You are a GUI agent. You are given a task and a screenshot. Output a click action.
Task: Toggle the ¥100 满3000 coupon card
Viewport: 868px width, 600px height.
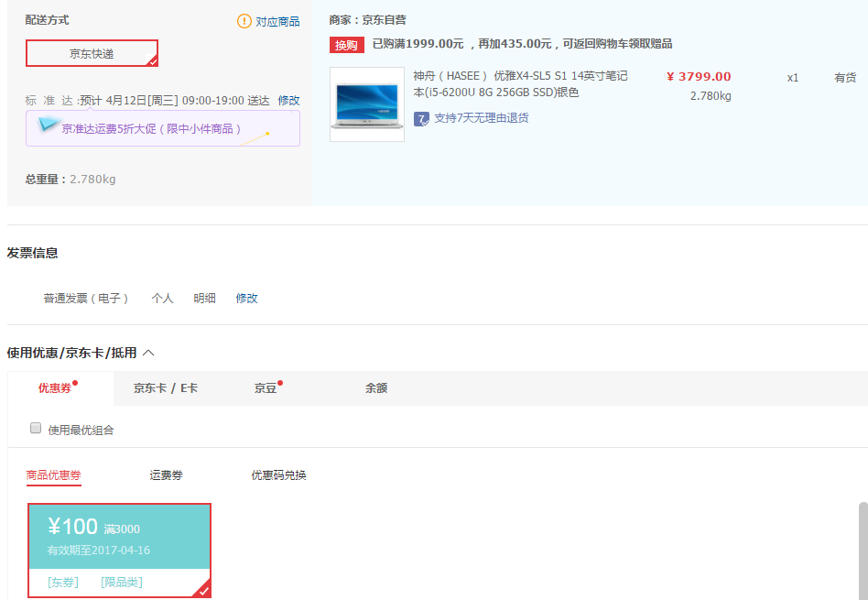(120, 551)
